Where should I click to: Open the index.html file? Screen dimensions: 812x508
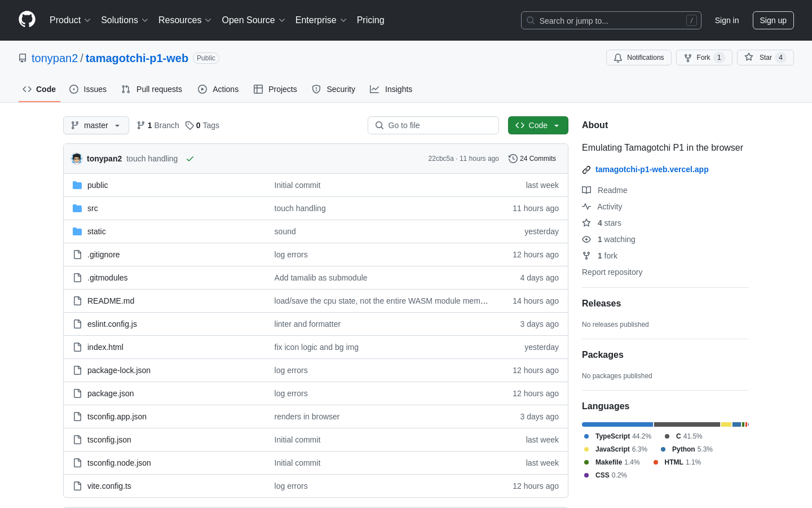coord(105,347)
